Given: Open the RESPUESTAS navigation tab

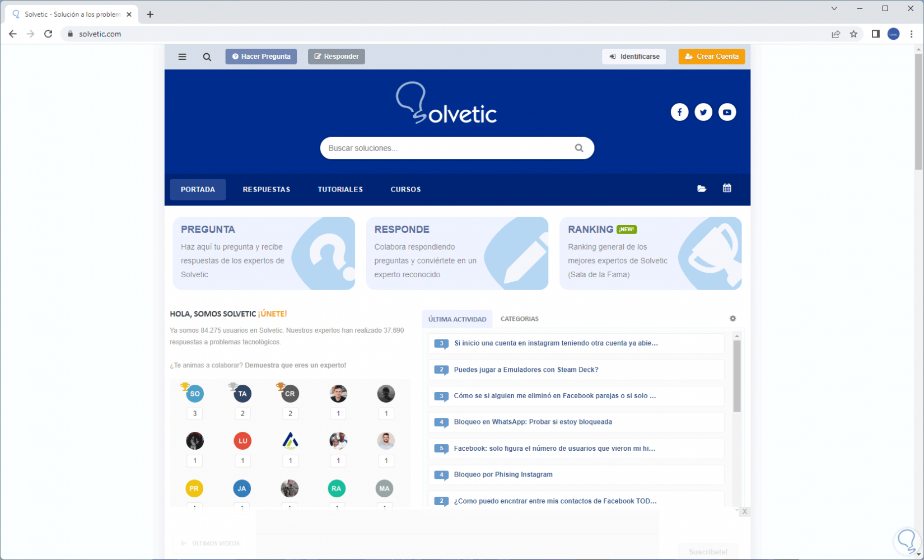Looking at the screenshot, I should click(x=267, y=189).
